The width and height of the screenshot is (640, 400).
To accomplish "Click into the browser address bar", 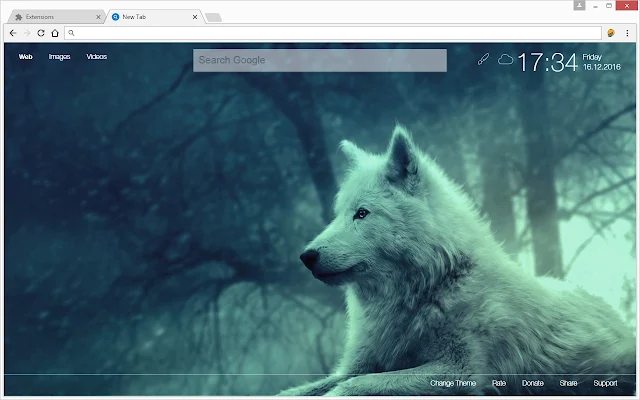I will pos(333,33).
